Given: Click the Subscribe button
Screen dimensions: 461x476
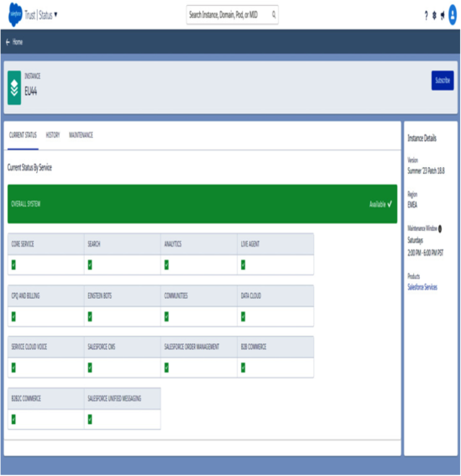Looking at the screenshot, I should pos(443,81).
